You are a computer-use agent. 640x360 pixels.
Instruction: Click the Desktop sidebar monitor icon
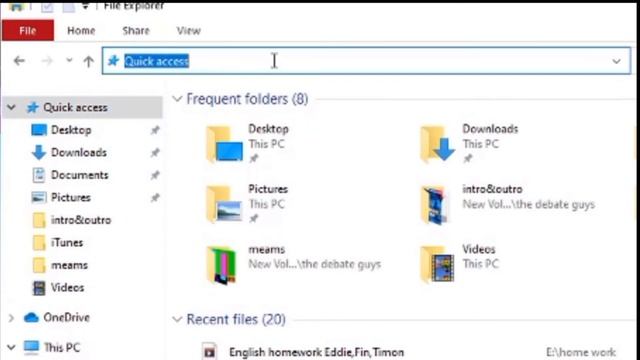tap(39, 130)
